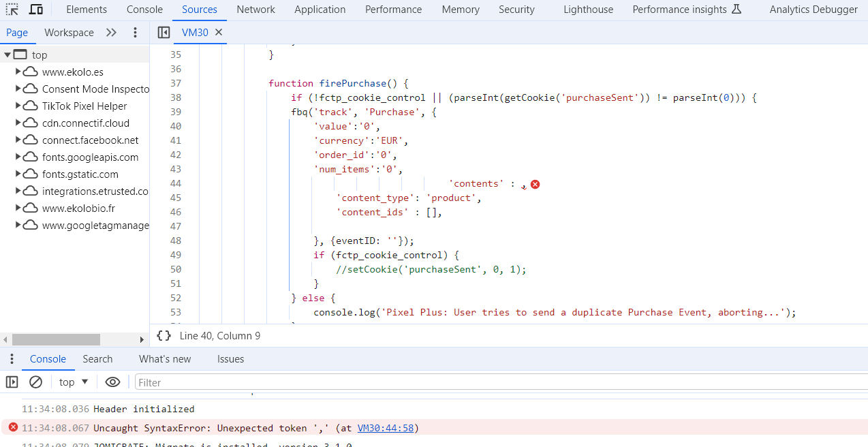Show more navigator tabs with chevrons
Screen dimensions: 868x447
tap(112, 33)
